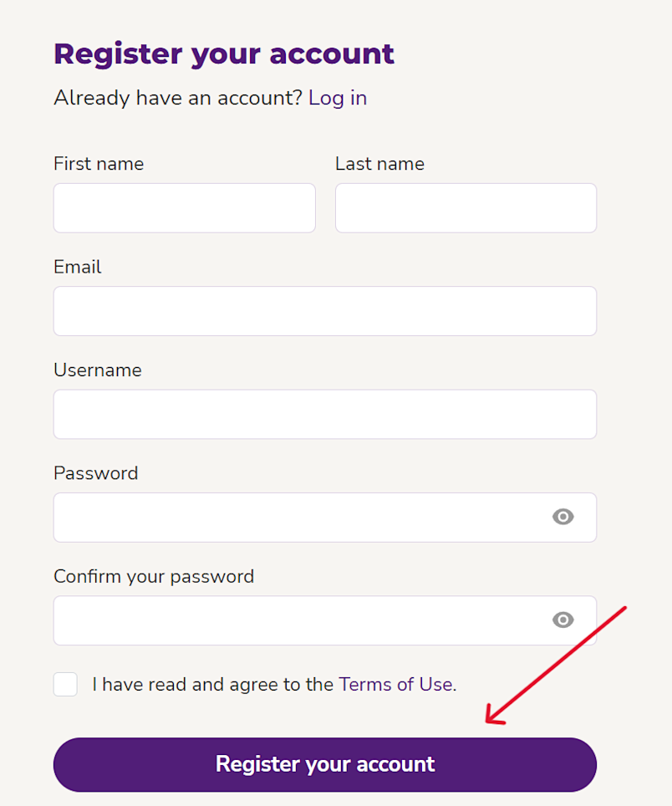Click the Already have an account text

(x=177, y=98)
